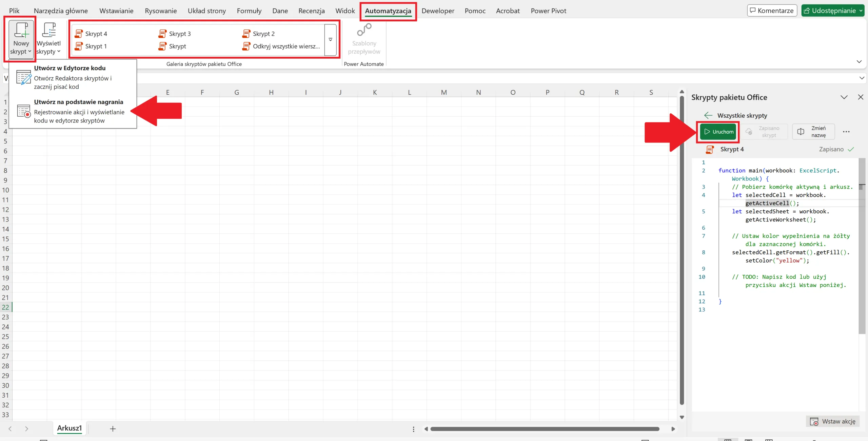
Task: Click Wstaw akcję button
Action: point(833,421)
